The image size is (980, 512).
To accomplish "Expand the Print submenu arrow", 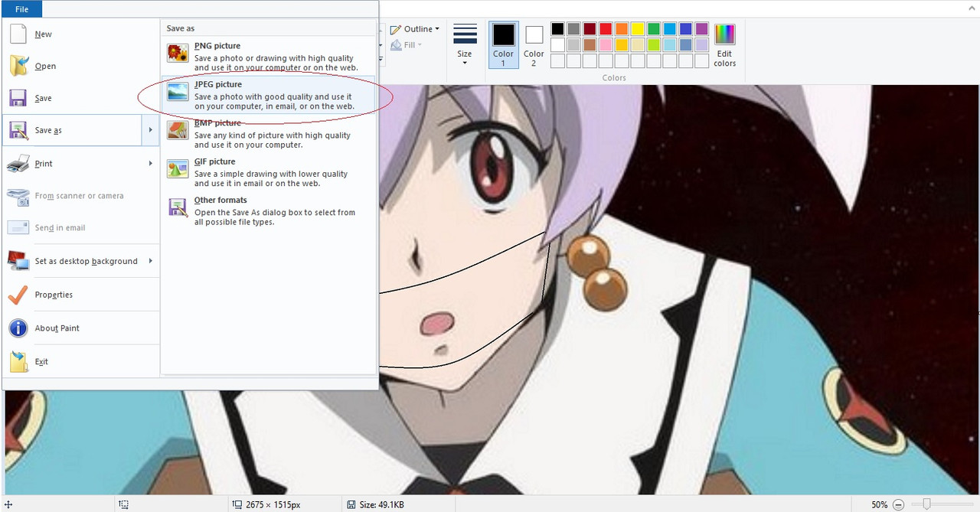I will click(x=151, y=164).
